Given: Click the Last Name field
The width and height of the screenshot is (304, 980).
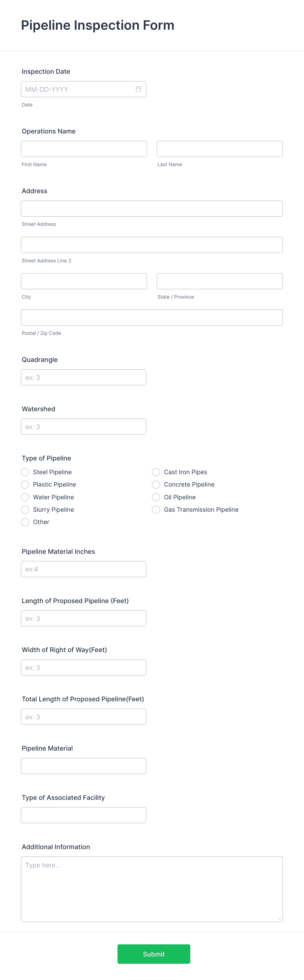Looking at the screenshot, I should (219, 148).
